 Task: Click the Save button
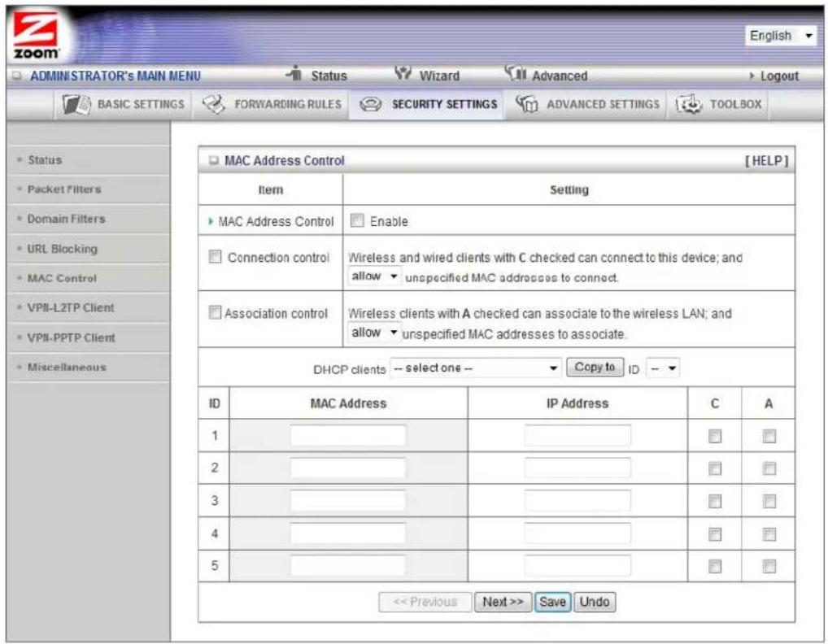552,602
